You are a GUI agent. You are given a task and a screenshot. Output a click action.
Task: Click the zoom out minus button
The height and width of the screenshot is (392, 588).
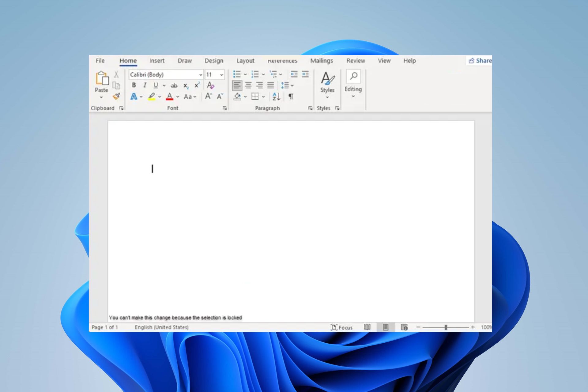(x=418, y=327)
